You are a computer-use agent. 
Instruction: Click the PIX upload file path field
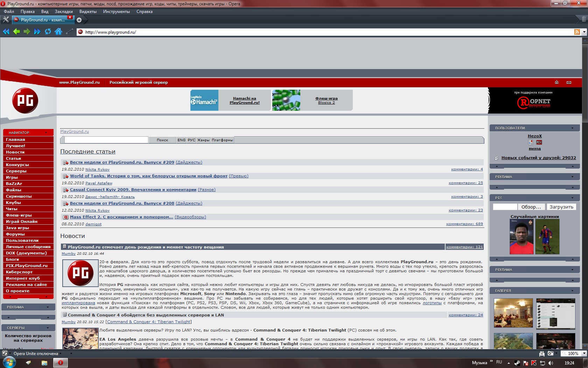coord(505,207)
